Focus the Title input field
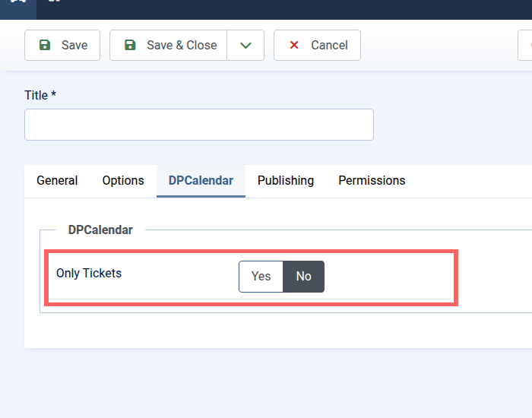This screenshot has width=532, height=418. coord(199,125)
